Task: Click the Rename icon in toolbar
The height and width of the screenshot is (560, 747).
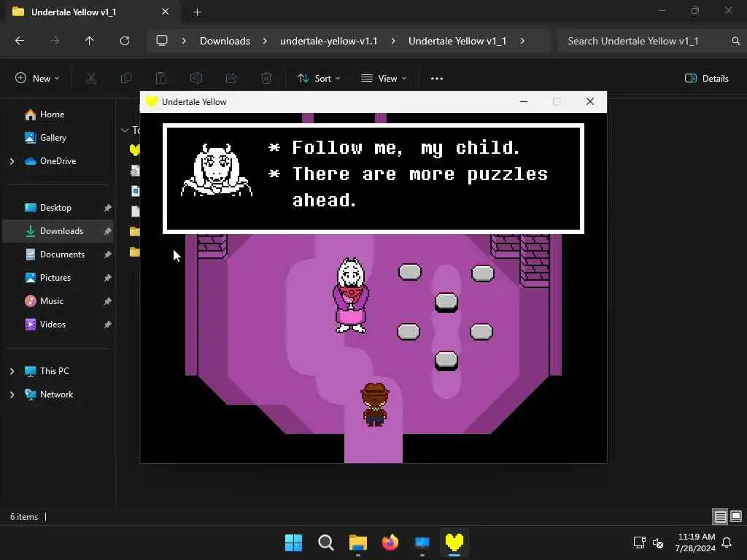Action: pos(196,78)
